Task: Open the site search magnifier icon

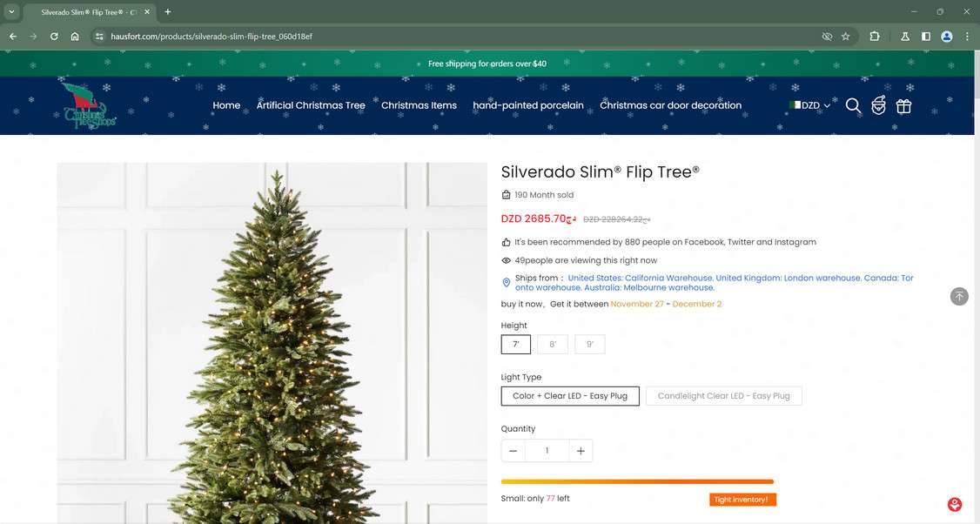Action: pyautogui.click(x=853, y=105)
